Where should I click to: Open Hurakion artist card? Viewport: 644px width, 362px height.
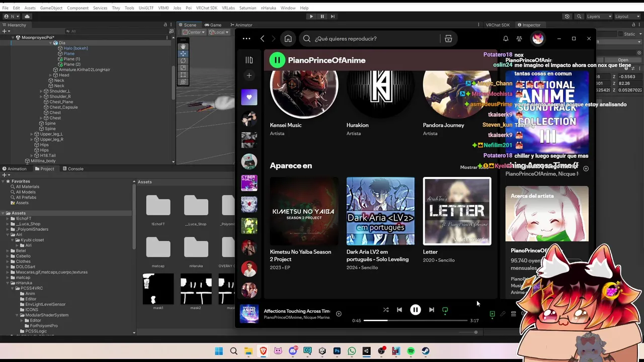click(380, 103)
